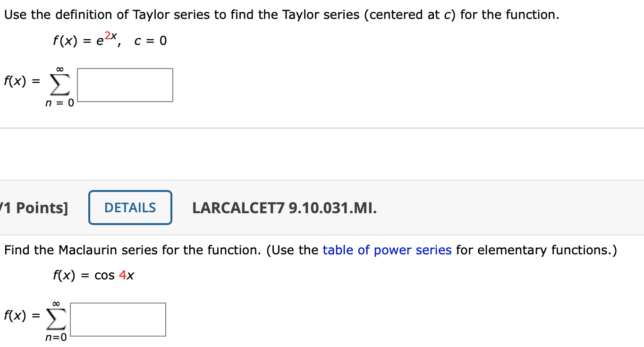This screenshot has width=644, height=347.
Task: Click the f(x) = label beside the second sum
Action: tap(21, 315)
